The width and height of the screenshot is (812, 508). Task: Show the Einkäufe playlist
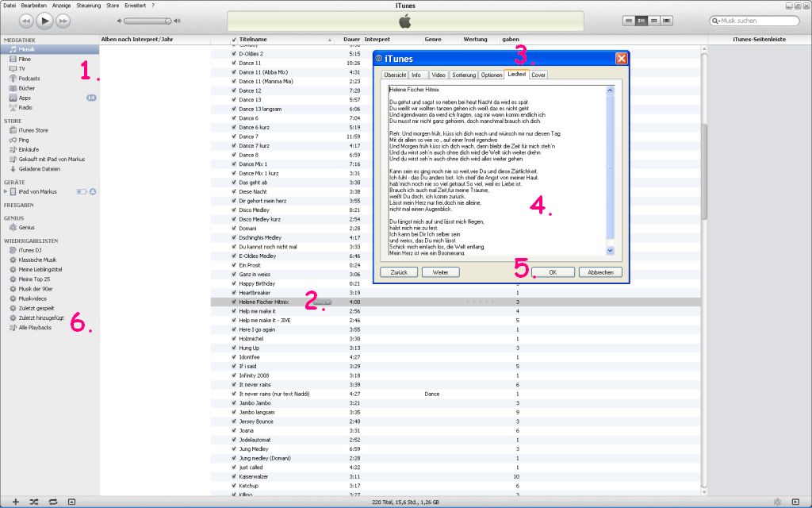tap(29, 150)
